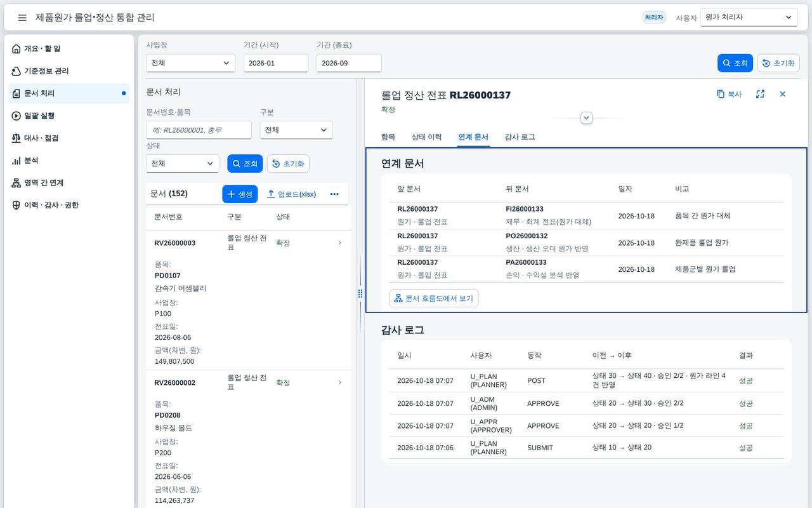
Task: Open the more options ellipsis menu
Action: (x=334, y=194)
